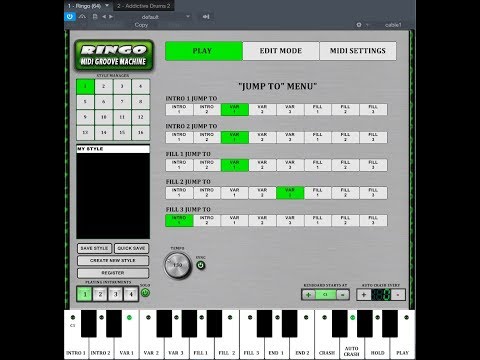Click CREATE NEW STYLE

tap(113, 260)
